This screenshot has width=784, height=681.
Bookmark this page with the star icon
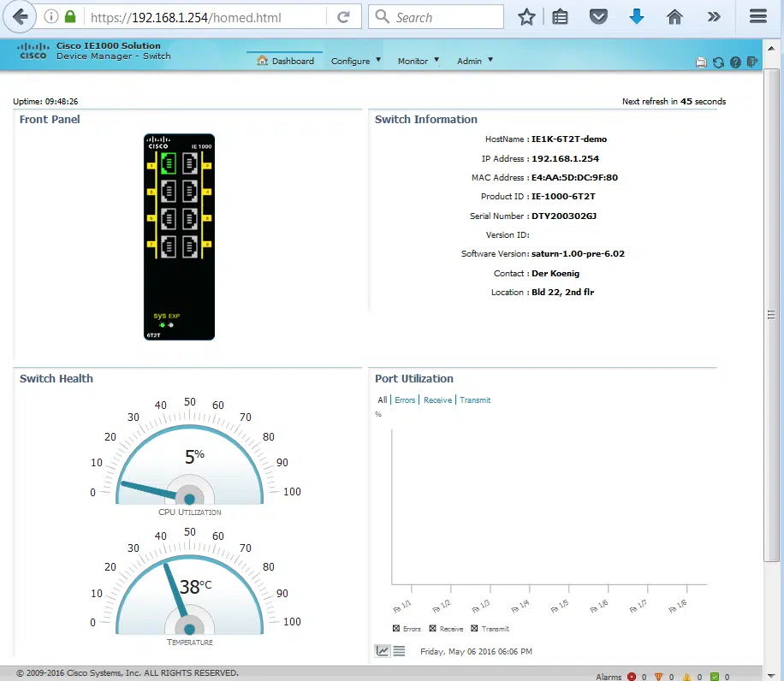[526, 17]
